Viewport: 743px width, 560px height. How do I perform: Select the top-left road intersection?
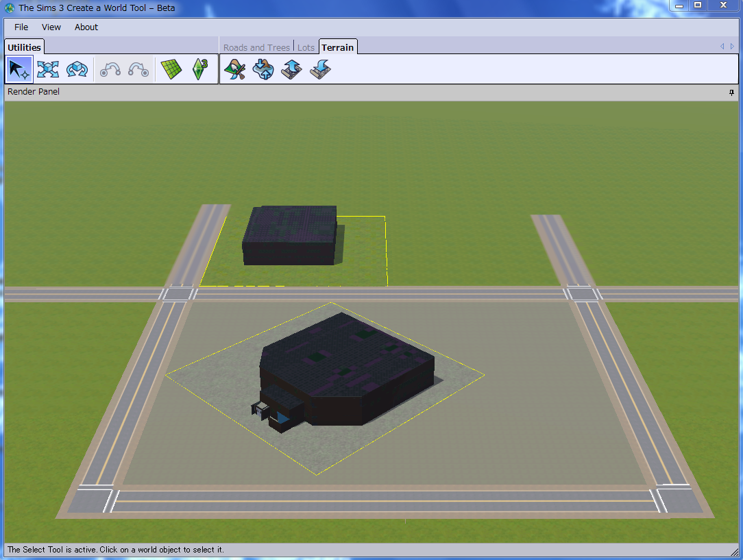(178, 294)
